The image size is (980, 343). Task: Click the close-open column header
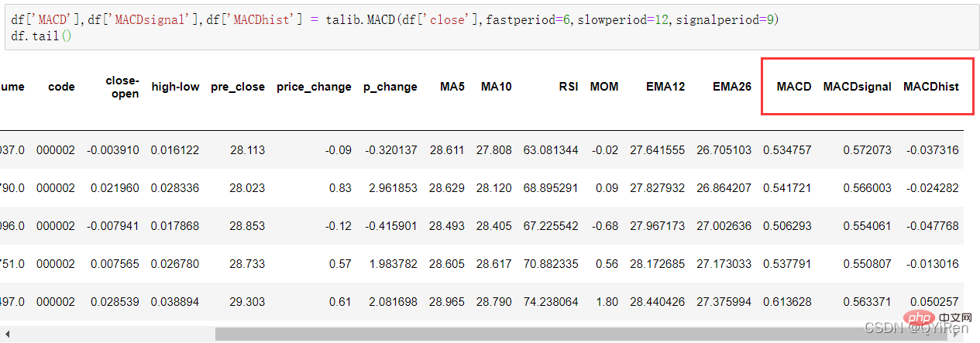click(x=122, y=87)
